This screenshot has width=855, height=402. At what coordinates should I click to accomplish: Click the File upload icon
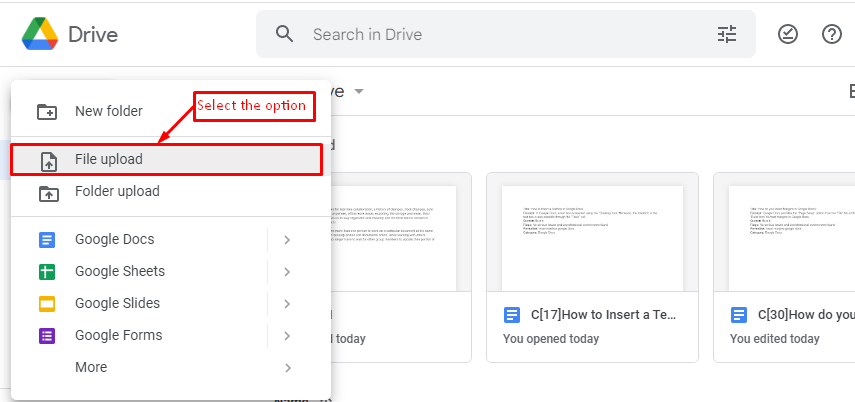49,162
